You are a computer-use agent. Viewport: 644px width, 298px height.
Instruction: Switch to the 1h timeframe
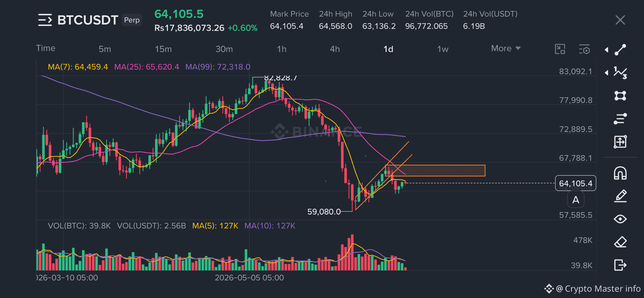coord(281,49)
